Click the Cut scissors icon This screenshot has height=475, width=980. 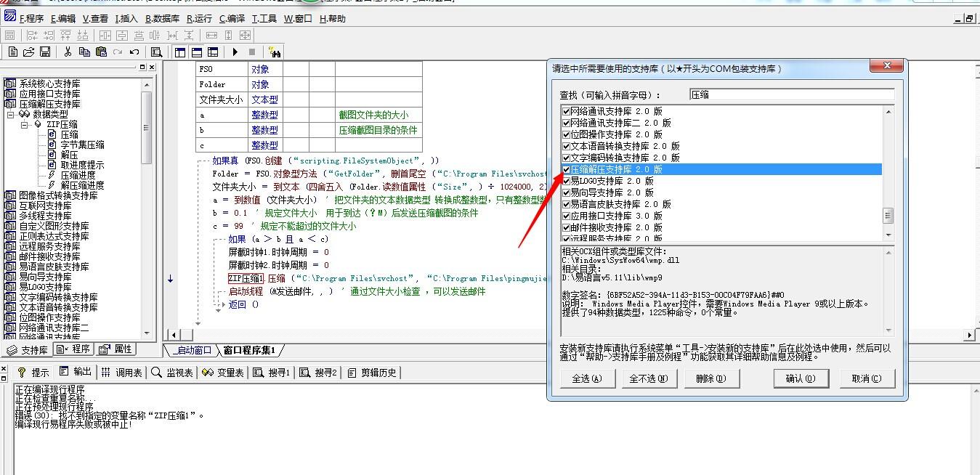click(x=68, y=52)
